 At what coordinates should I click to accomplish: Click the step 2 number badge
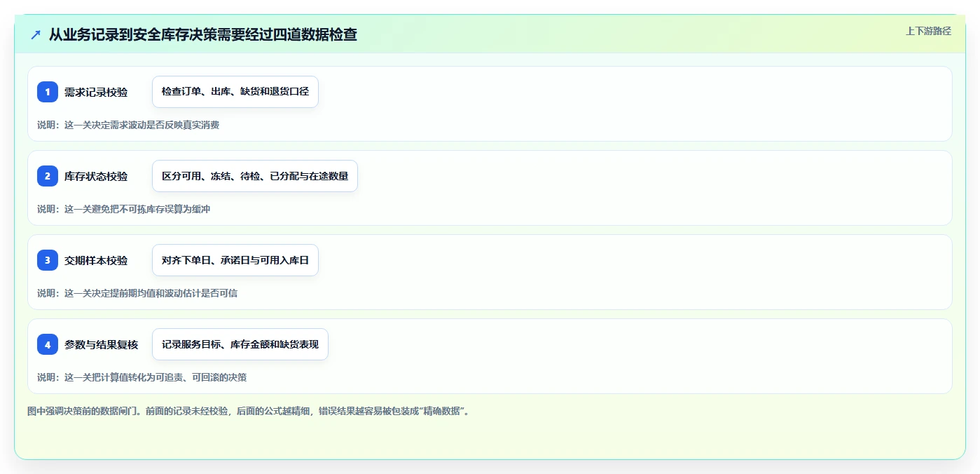pyautogui.click(x=48, y=176)
